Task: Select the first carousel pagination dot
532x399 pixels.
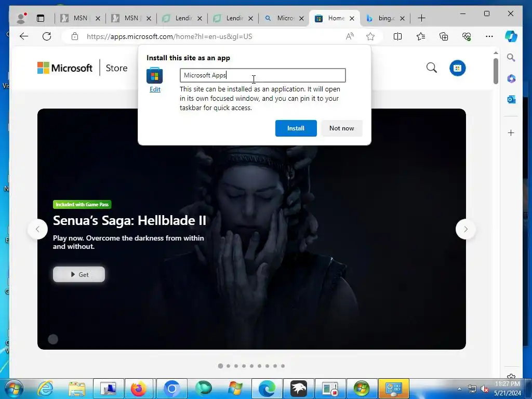Action: 220,366
